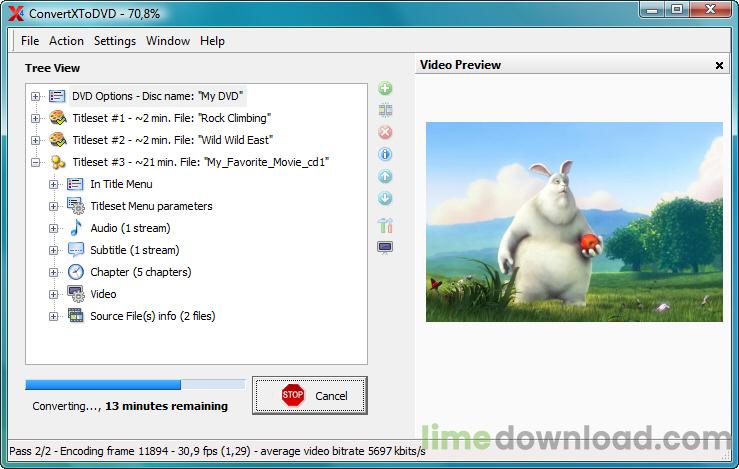The height and width of the screenshot is (469, 739).
Task: Click the merge titlesets icon
Action: (x=385, y=110)
